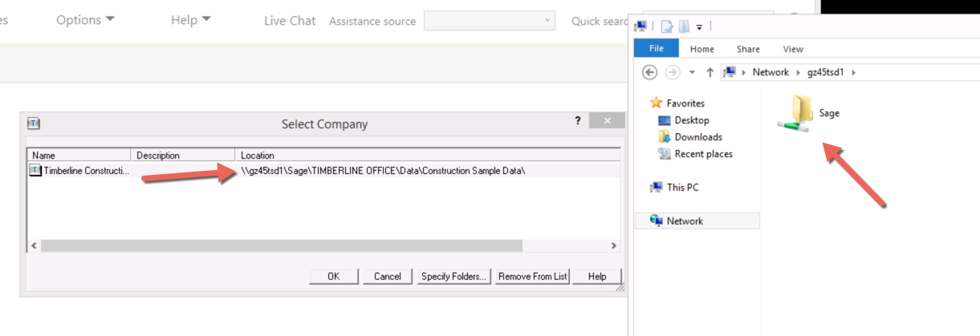The width and height of the screenshot is (980, 336).
Task: Click the Live Chat link
Action: [x=290, y=21]
